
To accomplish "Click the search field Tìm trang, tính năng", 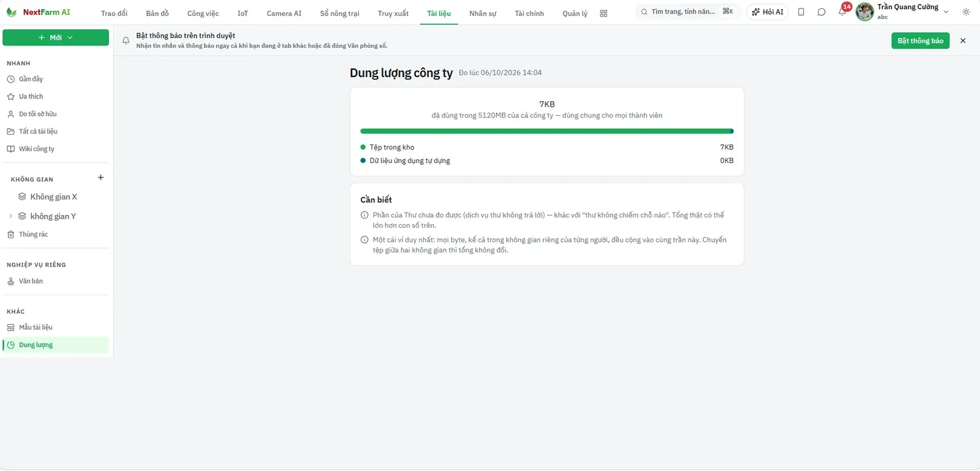I will pos(688,12).
